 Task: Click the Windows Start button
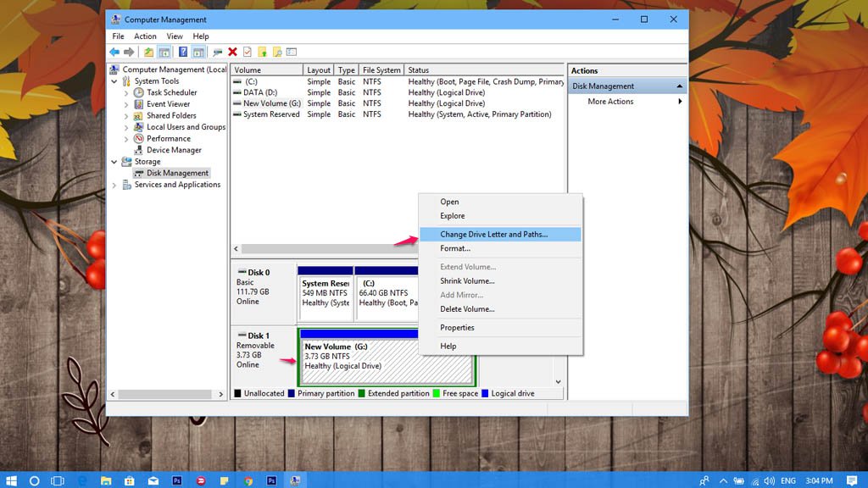pyautogui.click(x=11, y=480)
